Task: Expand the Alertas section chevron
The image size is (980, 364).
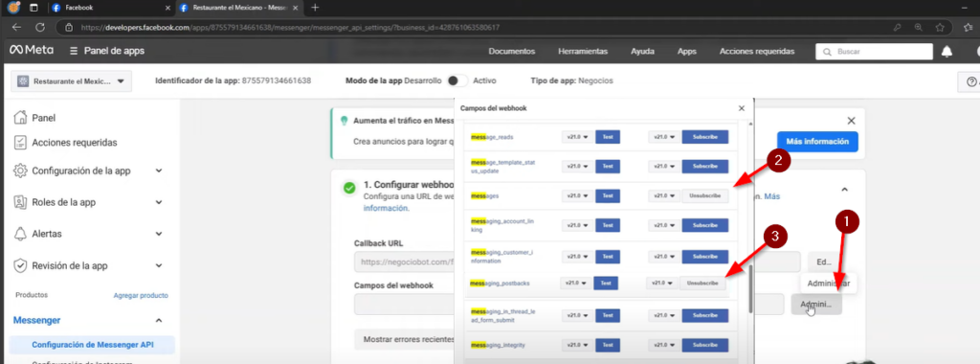Action: (x=159, y=234)
